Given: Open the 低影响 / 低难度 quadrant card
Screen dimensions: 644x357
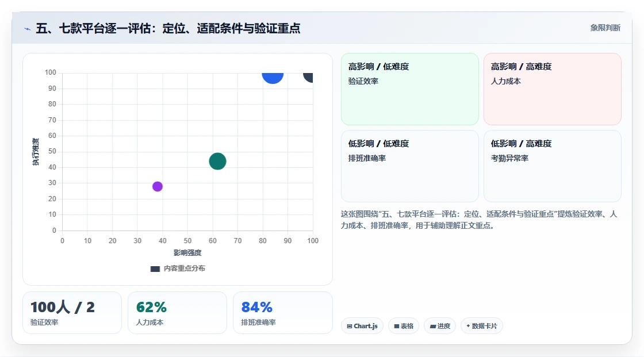Looking at the screenshot, I should click(x=410, y=166).
